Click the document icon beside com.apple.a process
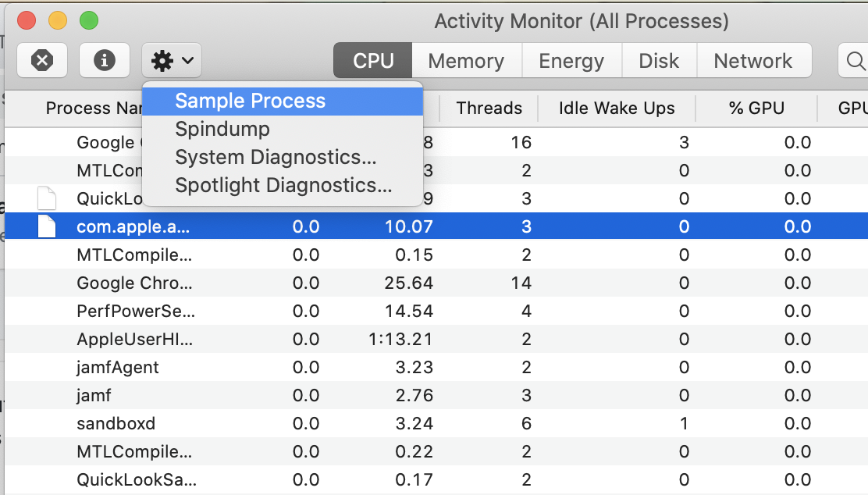 coord(47,226)
